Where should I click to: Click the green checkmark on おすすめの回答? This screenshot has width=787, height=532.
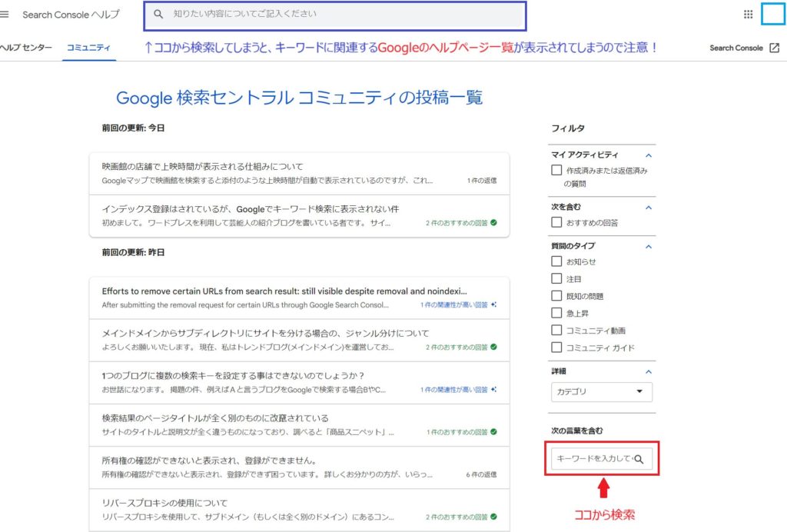pyautogui.click(x=493, y=221)
